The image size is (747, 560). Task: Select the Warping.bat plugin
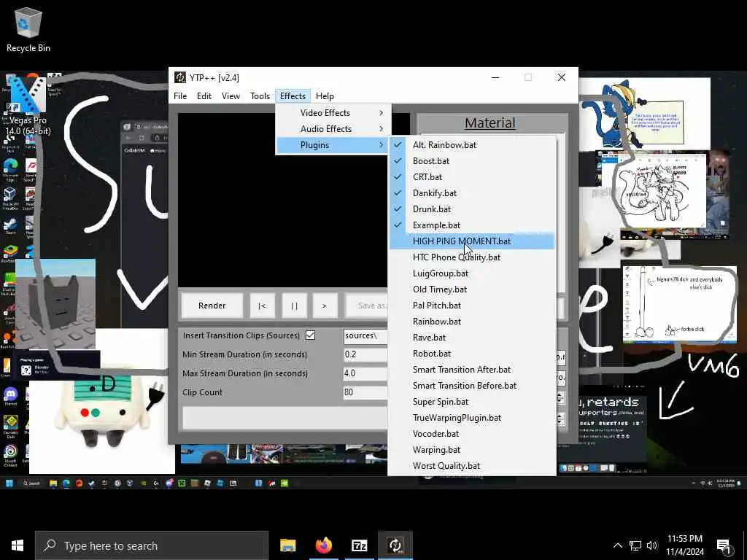pyautogui.click(x=472, y=450)
